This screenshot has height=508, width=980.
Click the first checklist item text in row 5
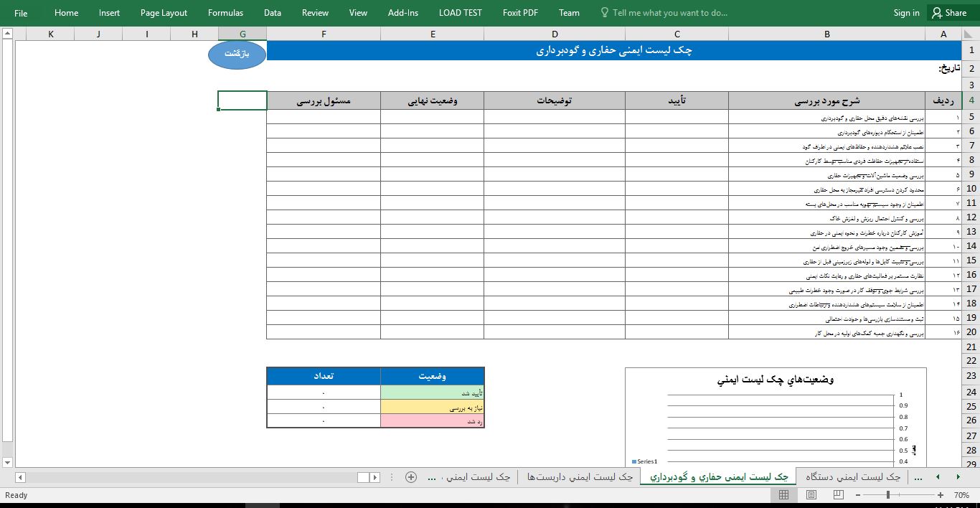point(872,118)
